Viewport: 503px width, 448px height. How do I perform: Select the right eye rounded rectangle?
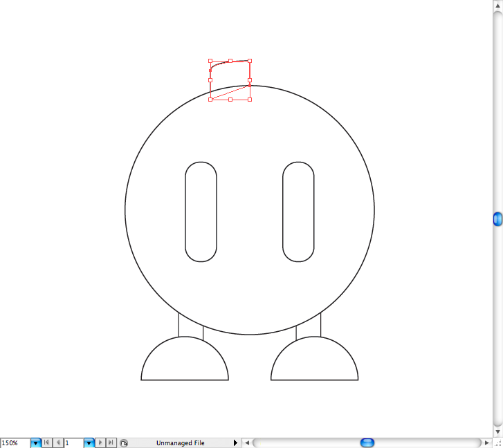click(283, 212)
